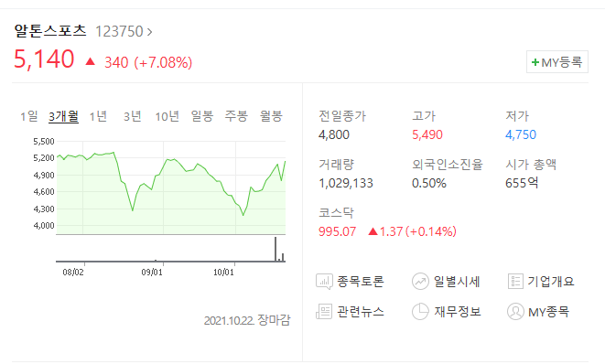
Task: Show the 1년 chart range
Action: pyautogui.click(x=98, y=116)
